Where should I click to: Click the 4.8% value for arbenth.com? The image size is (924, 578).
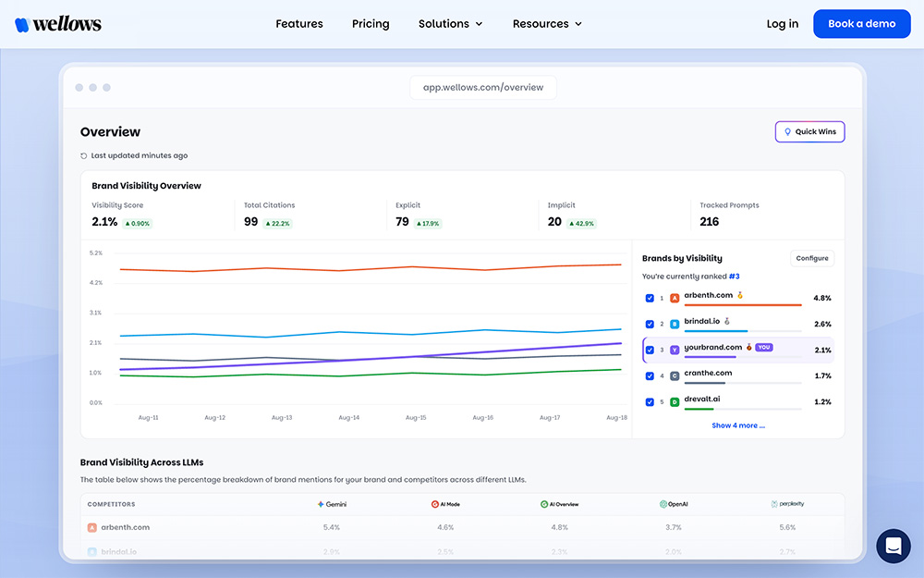point(822,299)
